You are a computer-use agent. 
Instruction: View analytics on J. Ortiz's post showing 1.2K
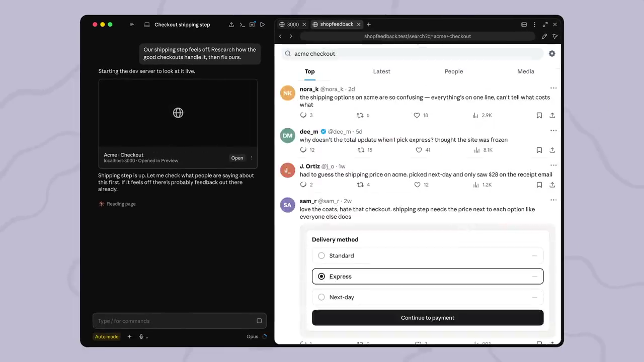click(475, 185)
